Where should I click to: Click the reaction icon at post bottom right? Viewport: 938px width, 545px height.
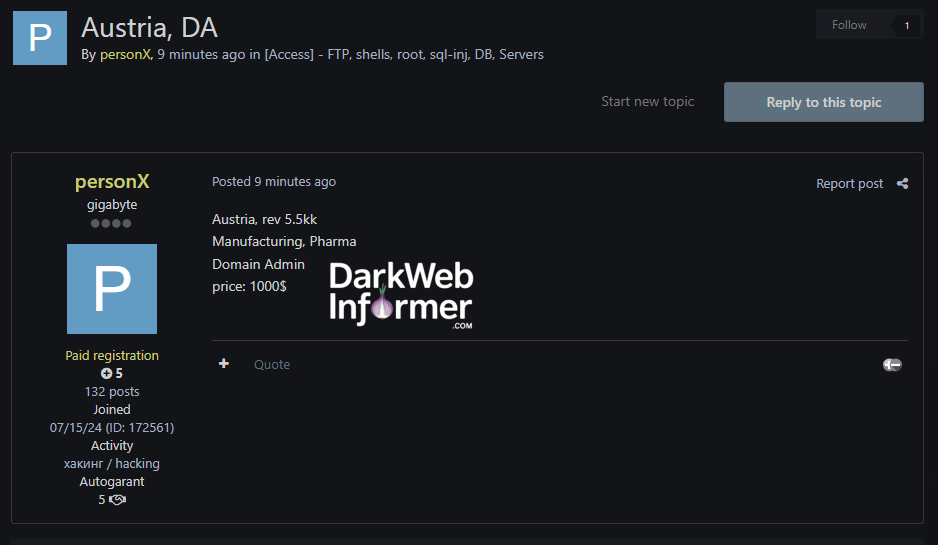click(x=892, y=365)
